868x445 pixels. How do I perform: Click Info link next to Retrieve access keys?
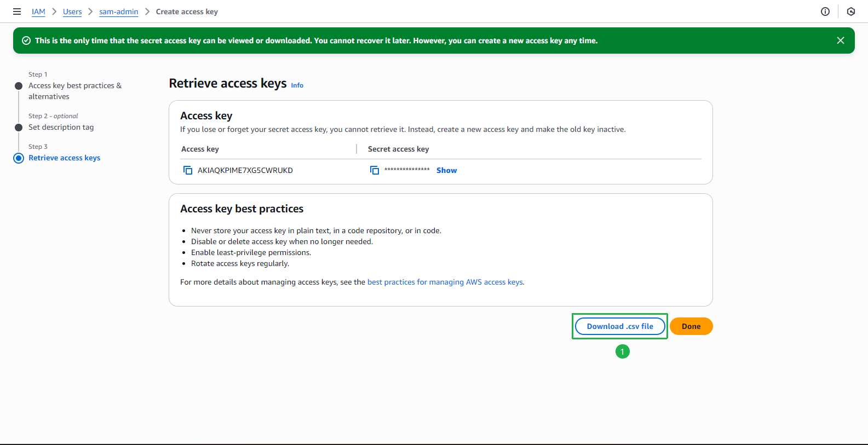coord(297,85)
